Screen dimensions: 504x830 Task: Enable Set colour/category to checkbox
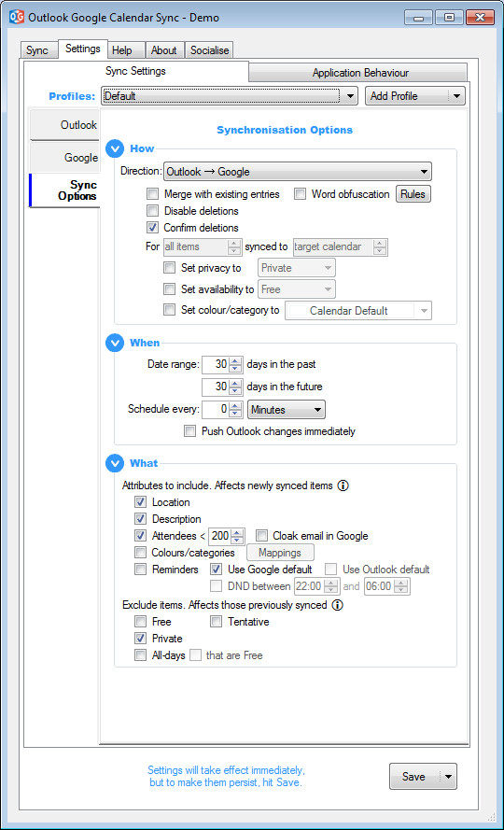click(x=170, y=311)
